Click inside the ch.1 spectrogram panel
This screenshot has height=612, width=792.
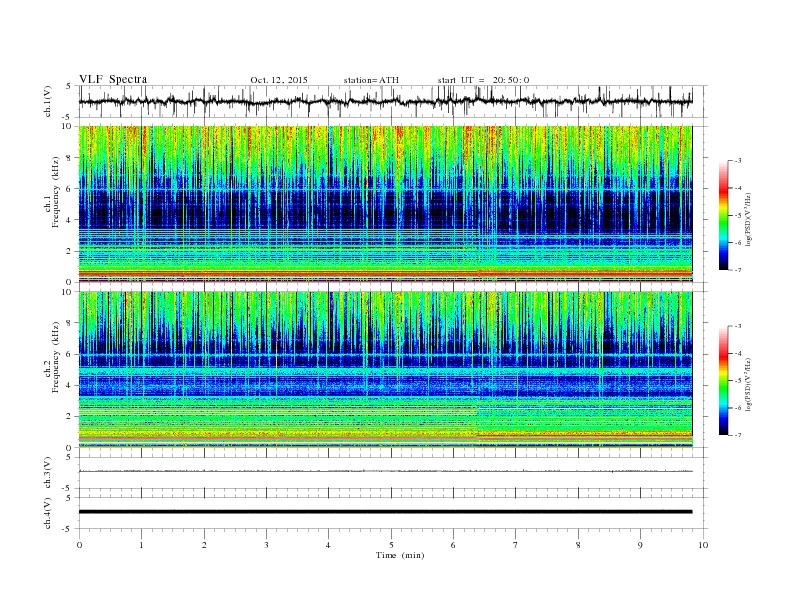coord(385,204)
